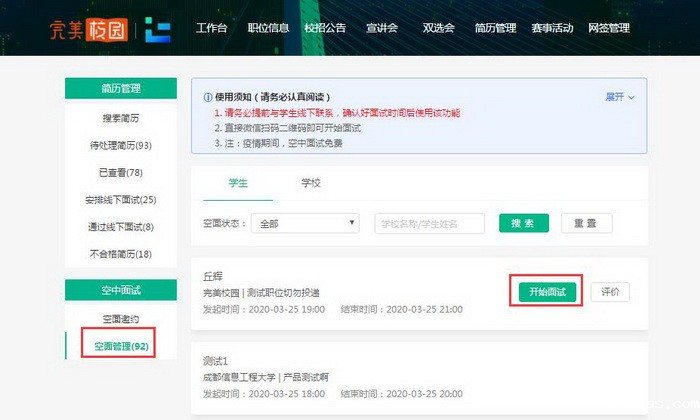Focus the 学校名称/学生姓名 search field
This screenshot has height=420, width=700.
click(430, 223)
